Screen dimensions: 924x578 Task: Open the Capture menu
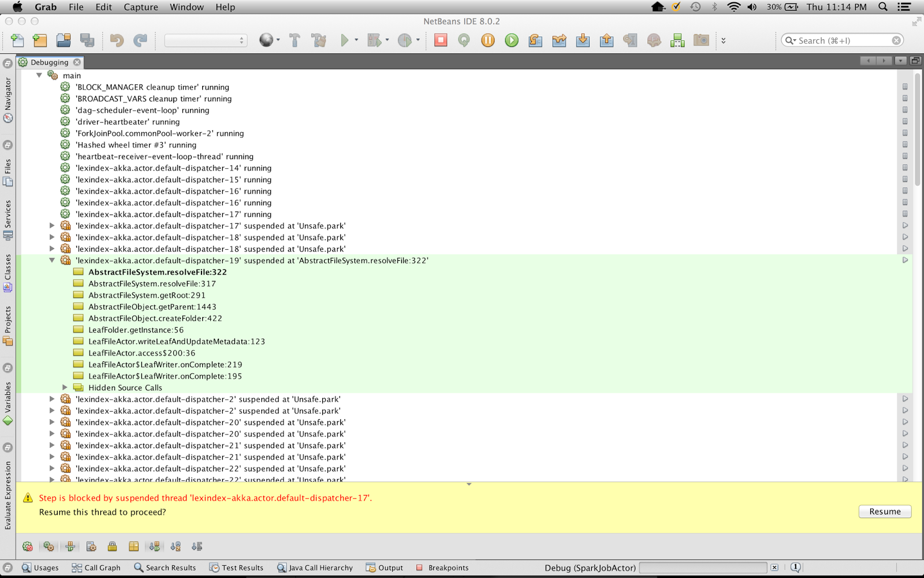click(141, 7)
